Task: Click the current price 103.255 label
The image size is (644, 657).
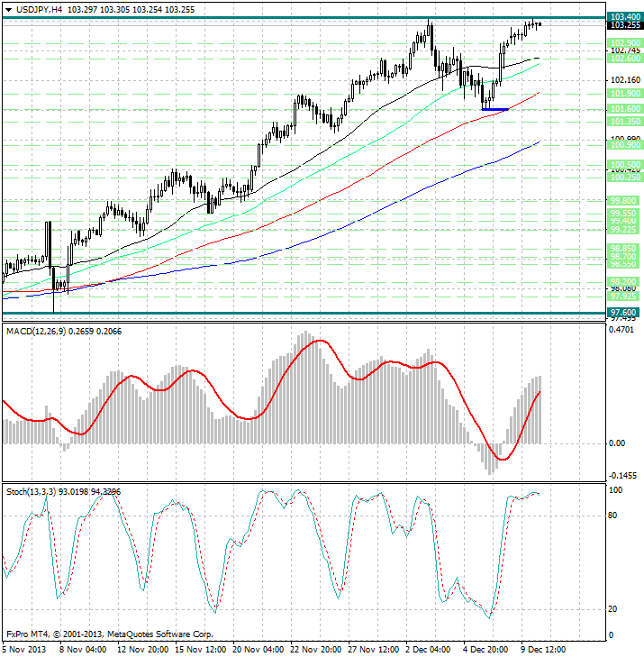Action: click(625, 25)
